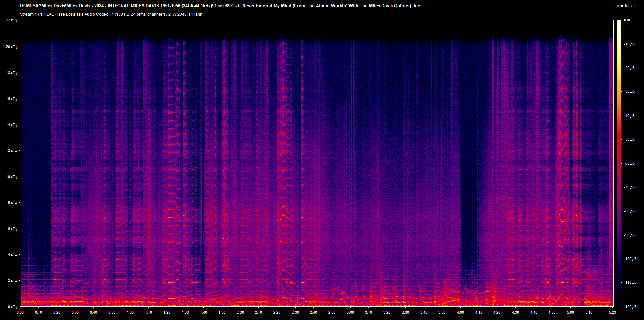
Task: Click the '-30 дБ' level scale label
Action: (x=629, y=92)
